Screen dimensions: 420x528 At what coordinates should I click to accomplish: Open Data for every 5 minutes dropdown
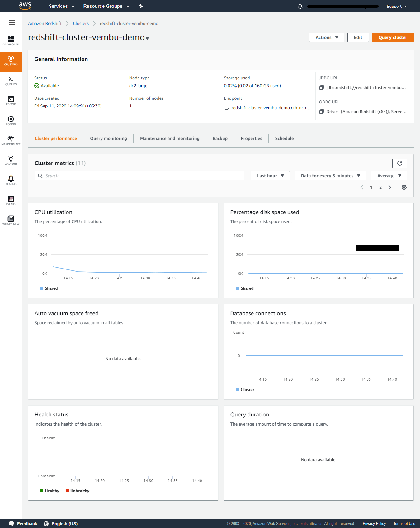330,176
